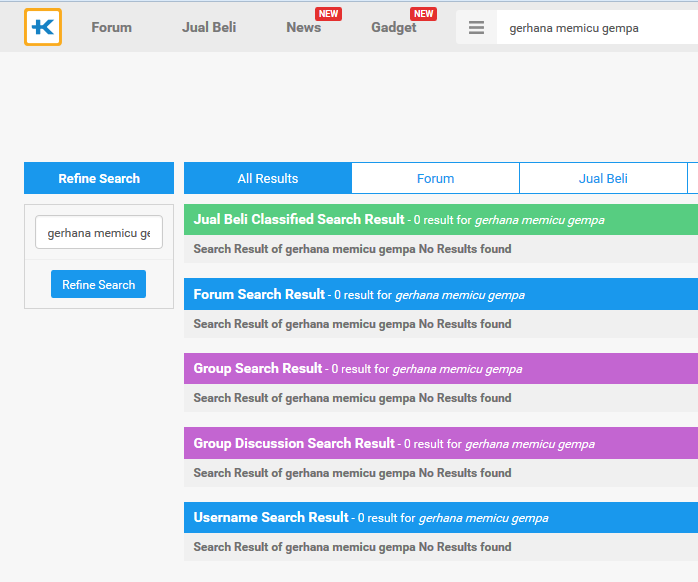698x582 pixels.
Task: Switch to the Jual Beli results tab
Action: (603, 178)
